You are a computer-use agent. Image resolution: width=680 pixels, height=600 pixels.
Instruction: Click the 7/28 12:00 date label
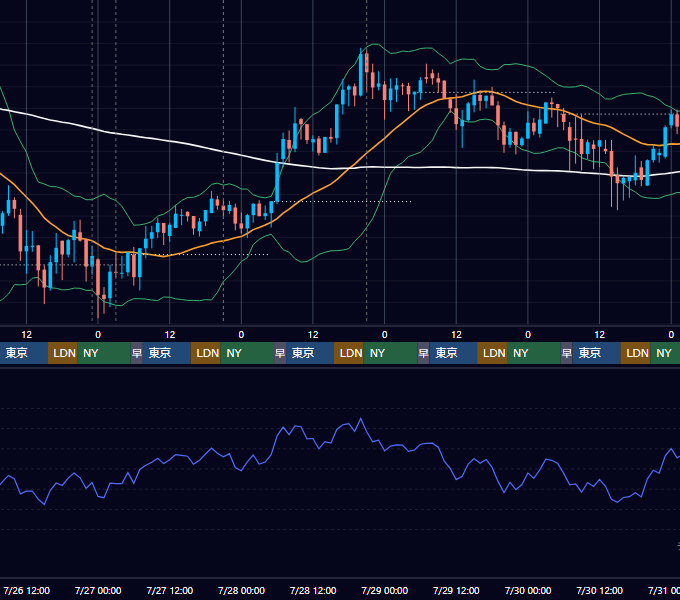point(313,590)
